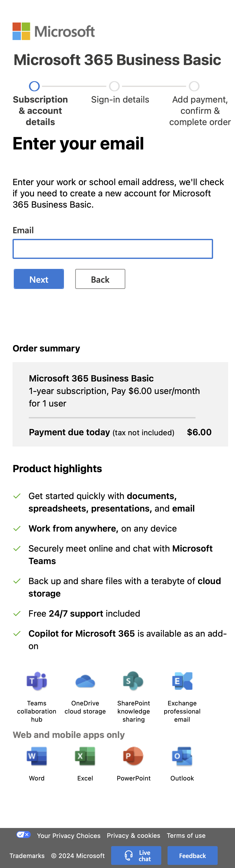Screen dimensions: 235x868
Task: Open the Terms of use page
Action: tap(186, 835)
